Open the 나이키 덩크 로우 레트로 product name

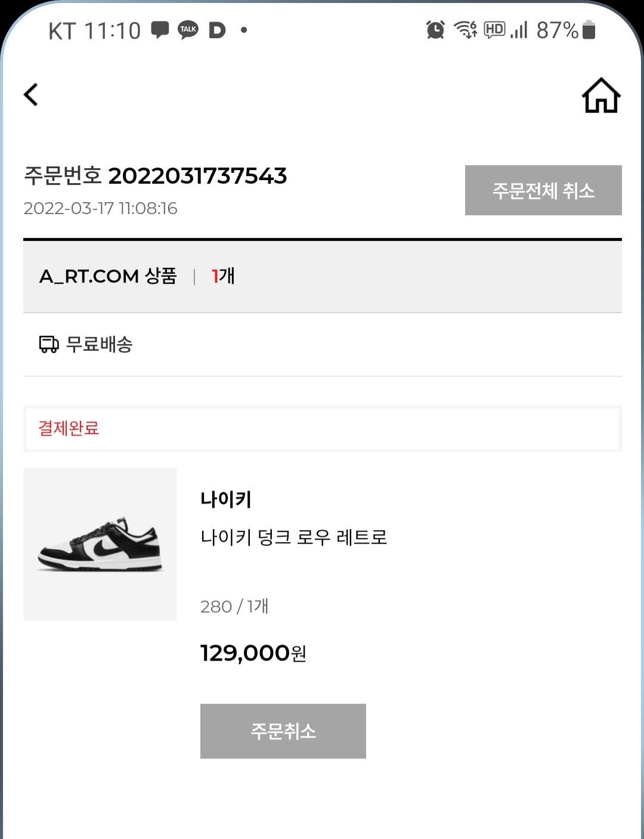point(294,537)
